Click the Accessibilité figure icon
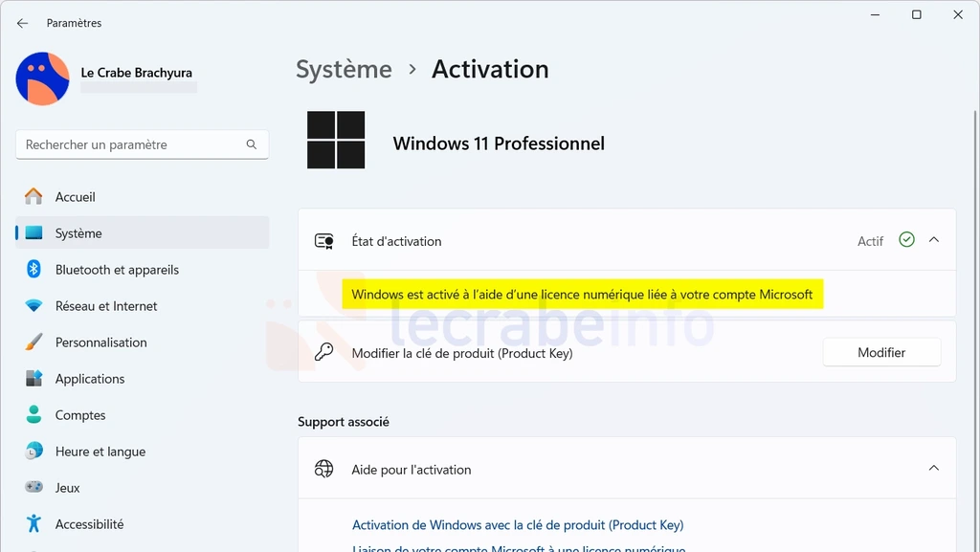The width and height of the screenshot is (980, 552). point(33,523)
